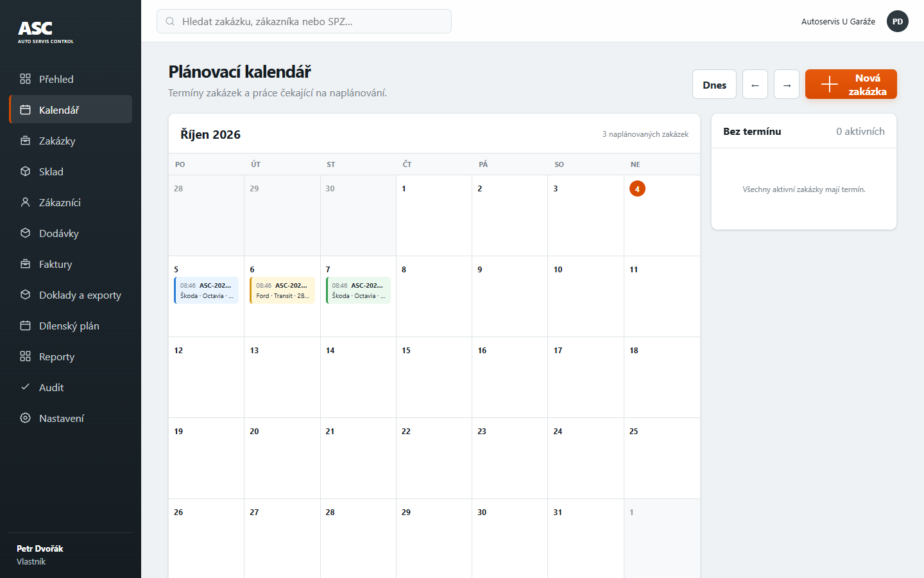This screenshot has height=578, width=924.
Task: Go to previous month with left arrow
Action: coord(755,84)
